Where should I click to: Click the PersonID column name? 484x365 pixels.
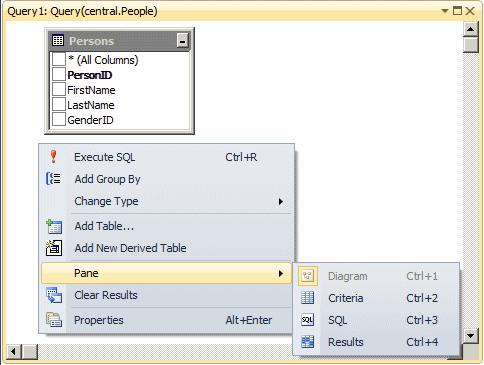pyautogui.click(x=90, y=75)
